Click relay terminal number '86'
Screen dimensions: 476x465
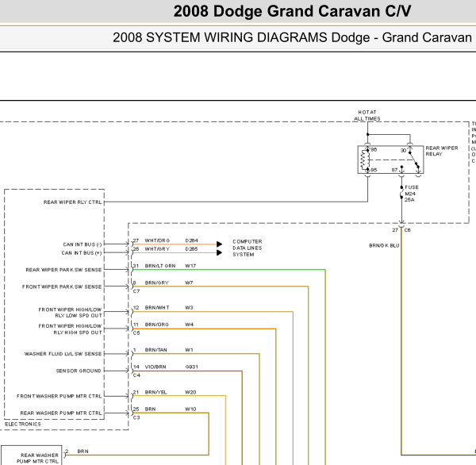pyautogui.click(x=374, y=150)
